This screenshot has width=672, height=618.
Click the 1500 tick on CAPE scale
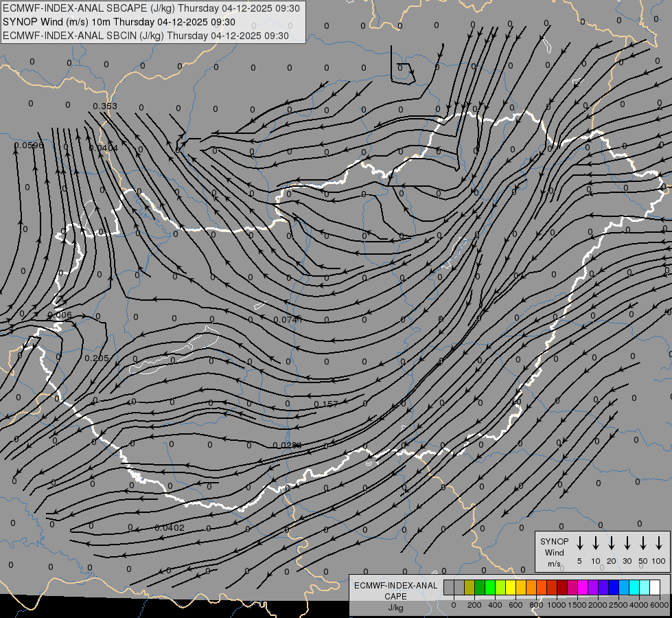577,605
